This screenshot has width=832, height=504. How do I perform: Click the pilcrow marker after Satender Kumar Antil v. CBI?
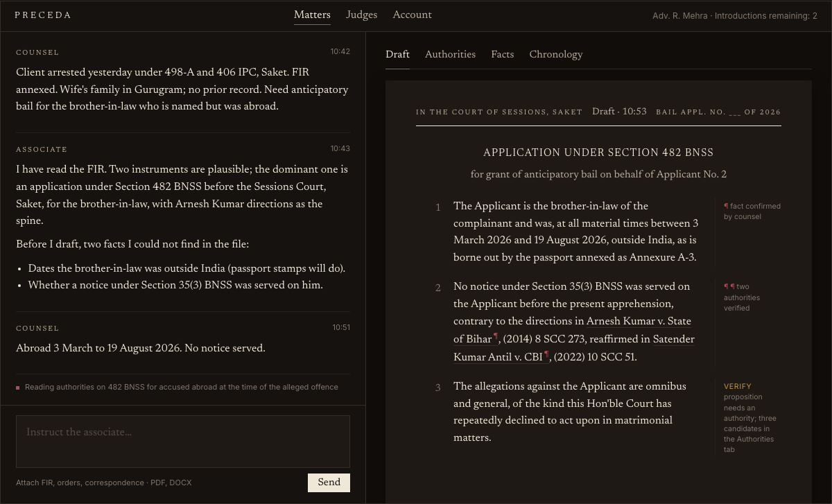click(x=546, y=355)
